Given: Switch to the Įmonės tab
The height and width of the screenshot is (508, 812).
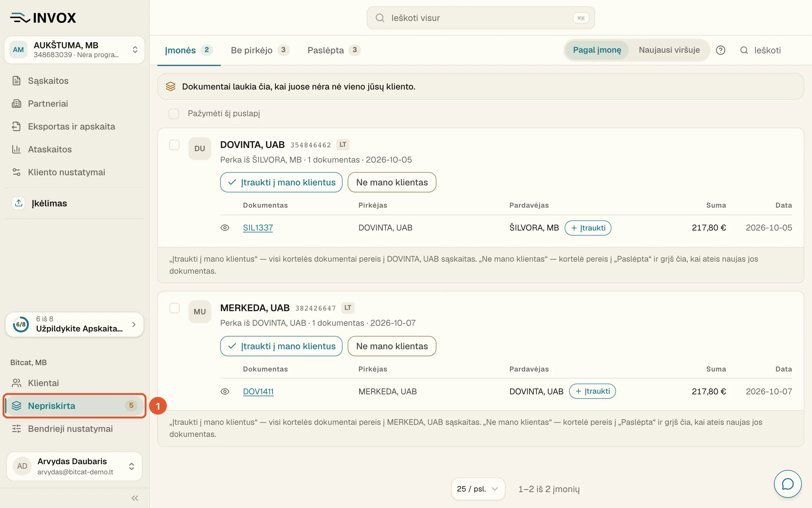Looking at the screenshot, I should [x=189, y=50].
